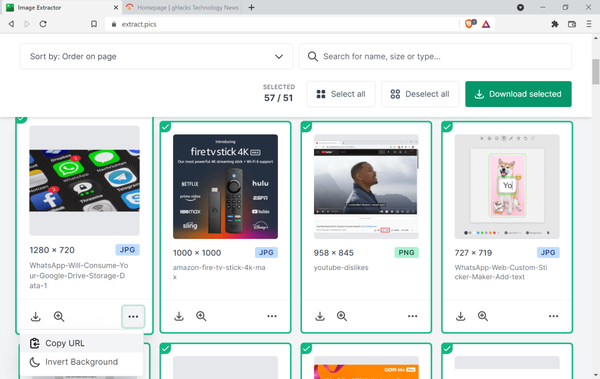Click the 57 / 51 selected counter

(279, 98)
